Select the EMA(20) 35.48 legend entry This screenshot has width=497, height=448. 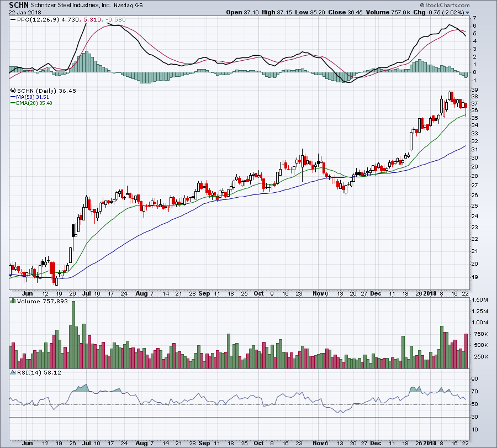[x=34, y=103]
